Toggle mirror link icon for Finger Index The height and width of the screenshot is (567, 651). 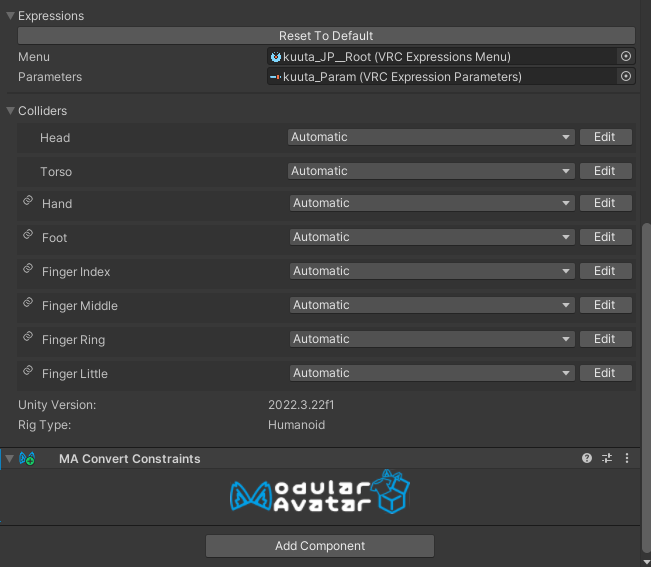(28, 269)
